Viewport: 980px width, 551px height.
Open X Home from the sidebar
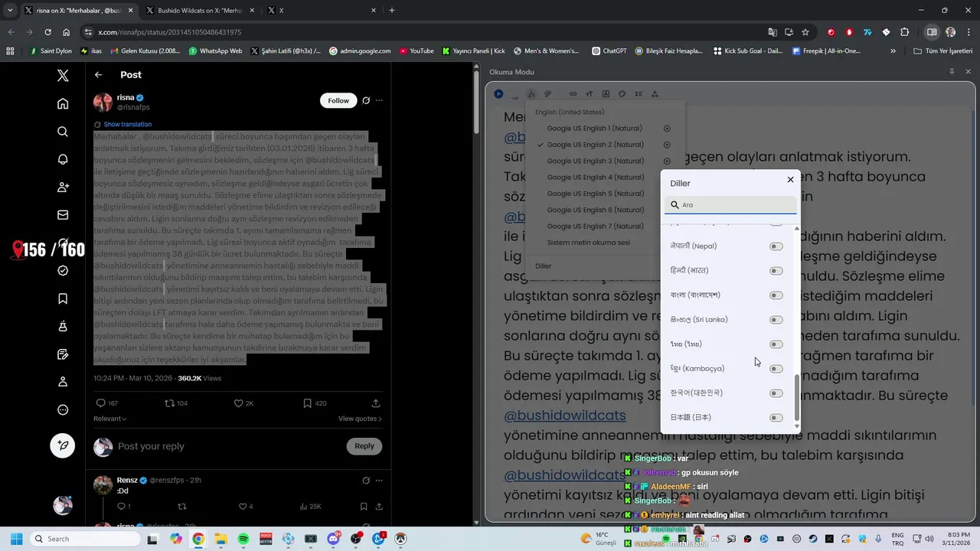point(63,103)
